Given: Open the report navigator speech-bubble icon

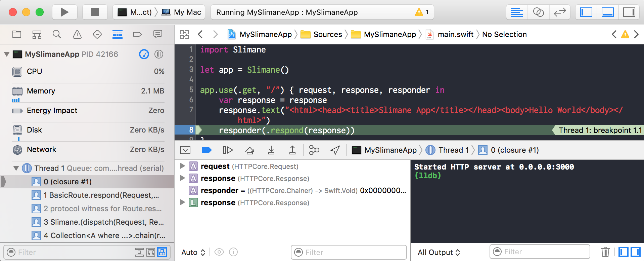Looking at the screenshot, I should pos(158,34).
